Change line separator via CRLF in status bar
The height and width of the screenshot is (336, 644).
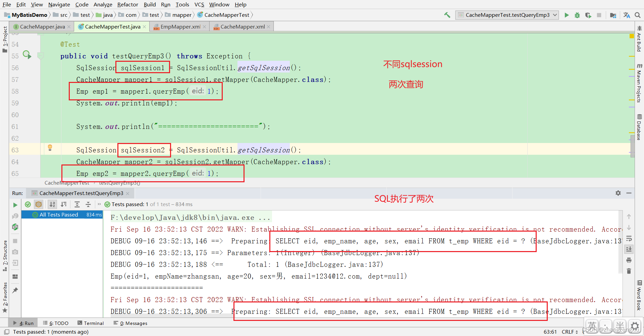pyautogui.click(x=570, y=332)
